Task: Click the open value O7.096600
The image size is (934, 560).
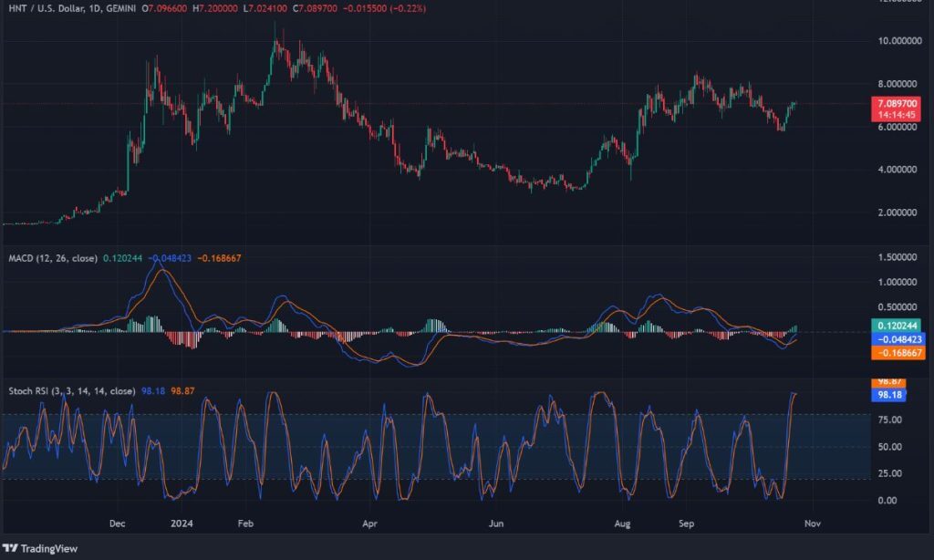Action: (x=164, y=8)
